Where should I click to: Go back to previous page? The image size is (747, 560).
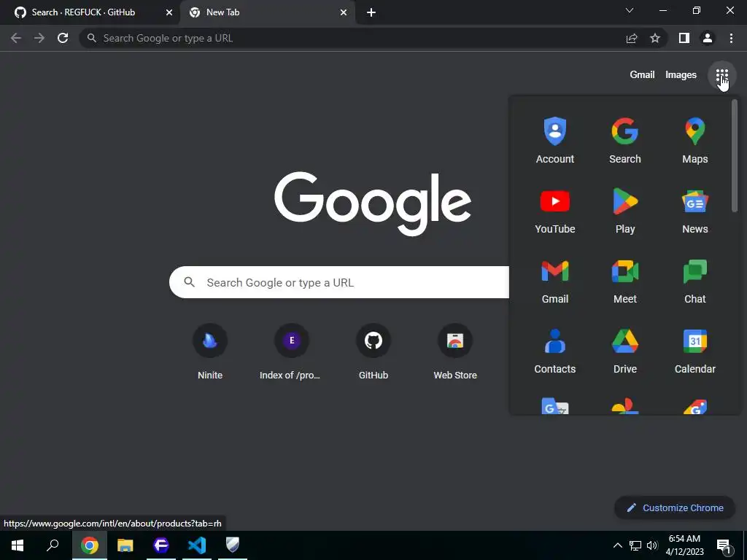[16, 38]
